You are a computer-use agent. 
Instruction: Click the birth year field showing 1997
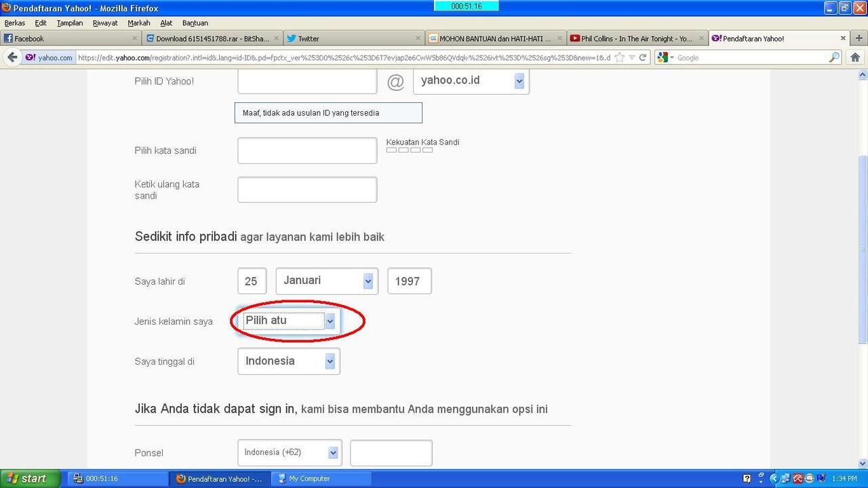coord(410,281)
